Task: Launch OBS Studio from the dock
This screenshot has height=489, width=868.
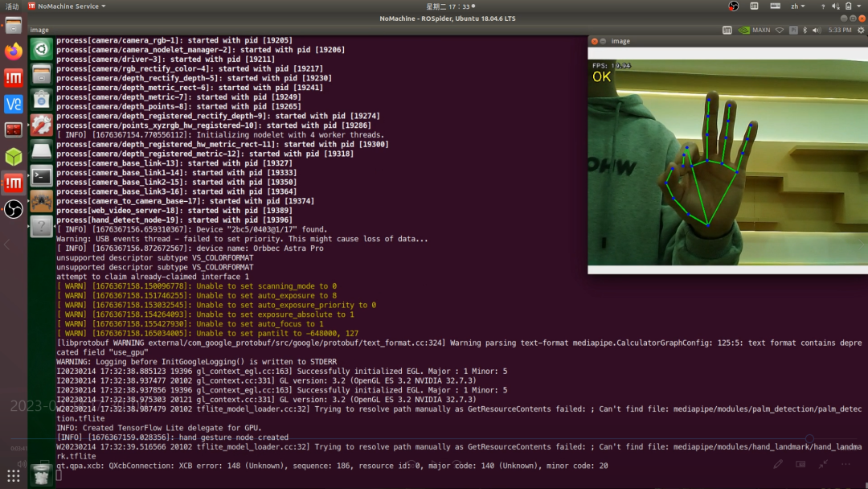Action: (x=13, y=209)
